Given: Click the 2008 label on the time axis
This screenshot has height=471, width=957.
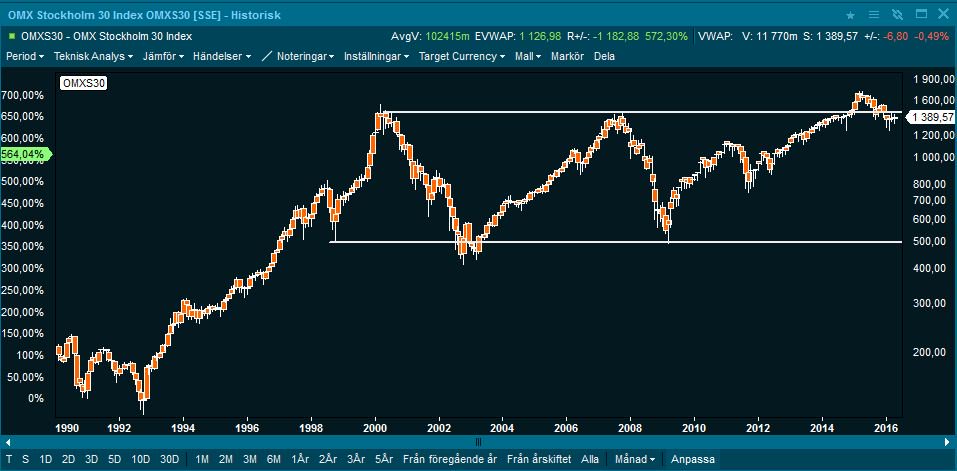Looking at the screenshot, I should 630,426.
